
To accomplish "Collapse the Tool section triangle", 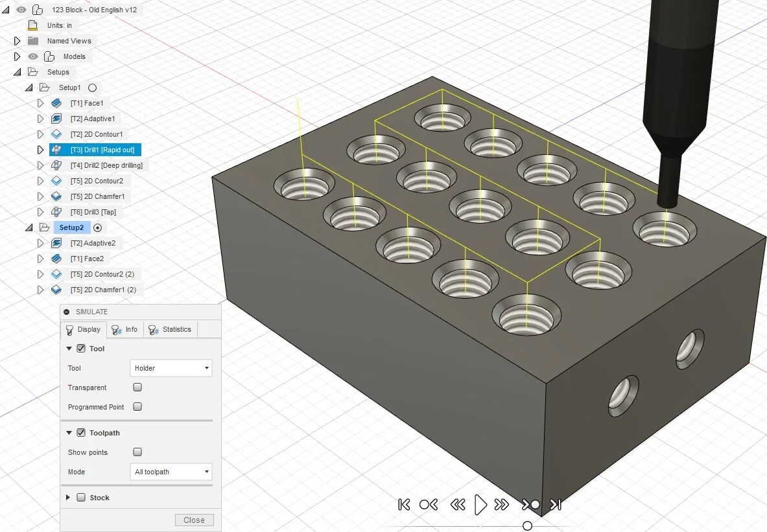I will tap(69, 349).
